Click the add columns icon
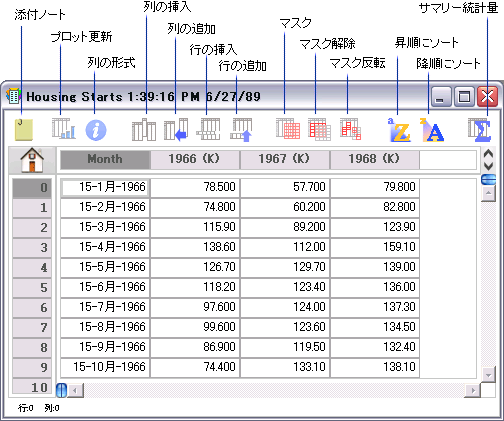Screen dimensions: 504x421 [x=176, y=130]
